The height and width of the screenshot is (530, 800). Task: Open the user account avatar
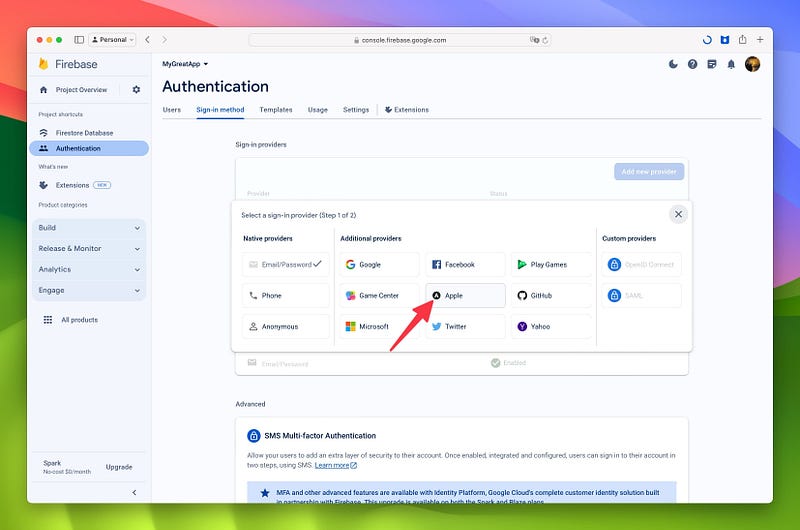pos(753,64)
